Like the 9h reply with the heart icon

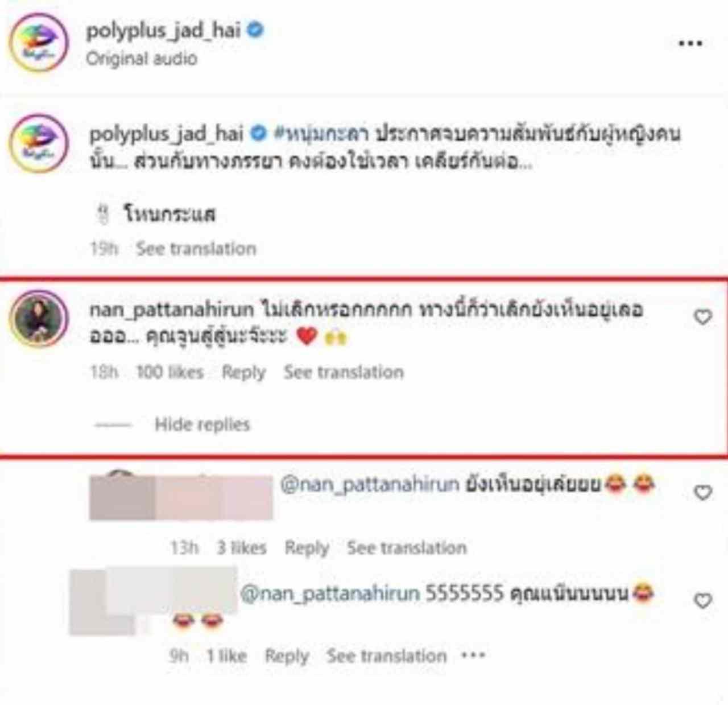point(703,601)
